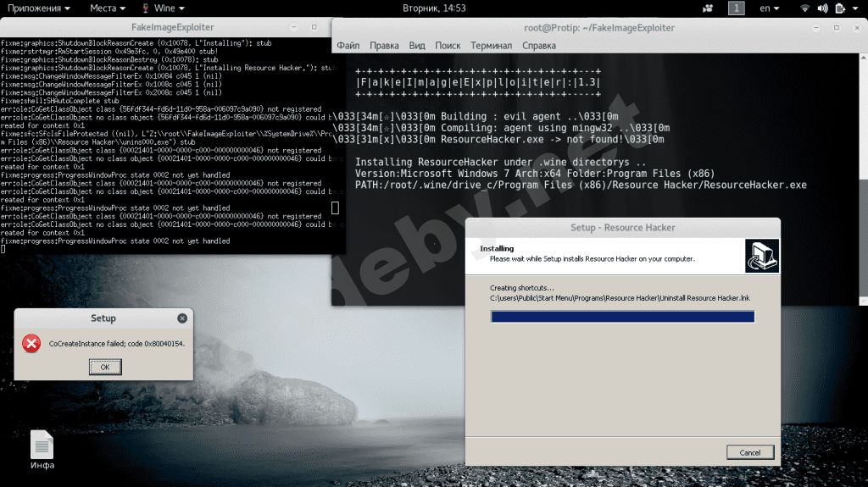Expand the Приложения applications menu
The height and width of the screenshot is (487, 868).
point(40,8)
